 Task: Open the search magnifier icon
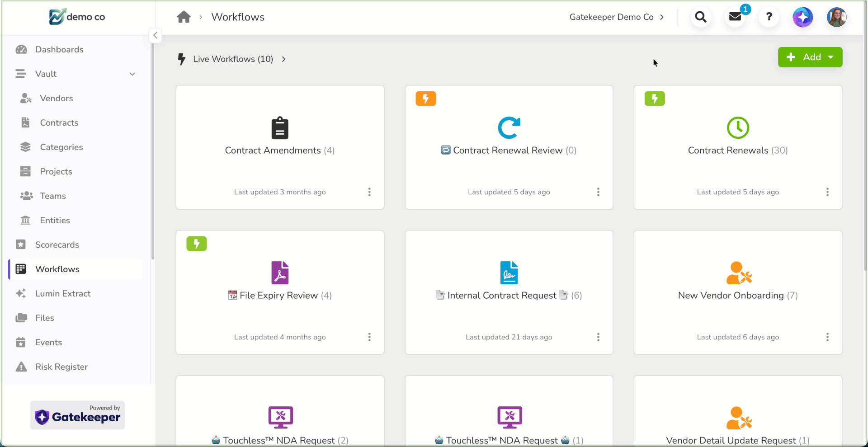click(x=701, y=17)
